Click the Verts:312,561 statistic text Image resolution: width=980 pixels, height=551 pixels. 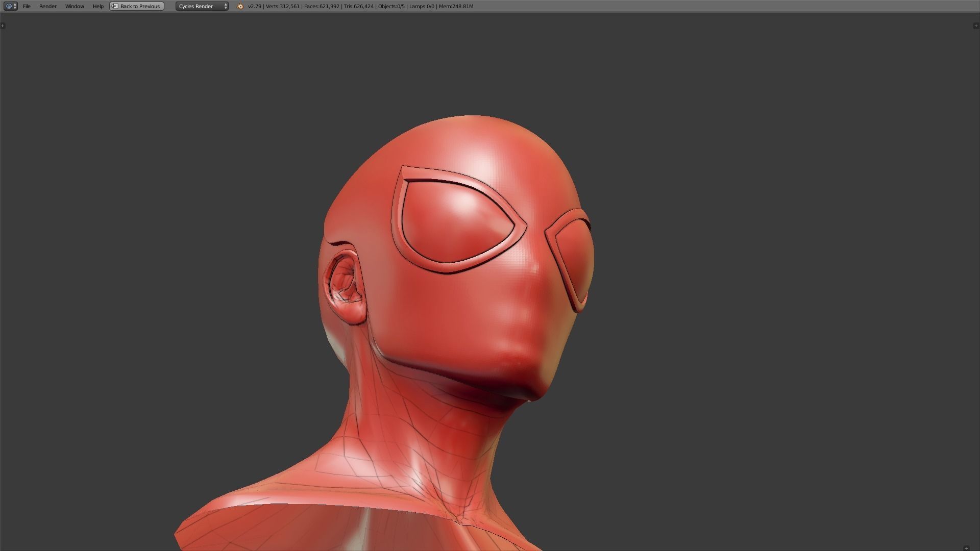[x=282, y=6]
